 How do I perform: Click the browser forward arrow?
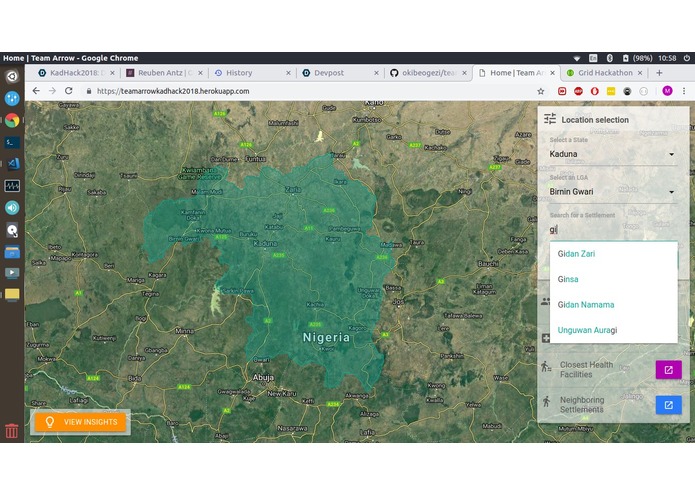(x=52, y=91)
